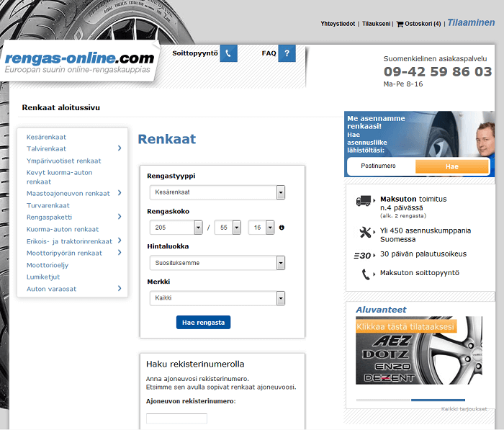Open Kesärenkaat in the sidebar
This screenshot has width=504, height=430.
46,137
